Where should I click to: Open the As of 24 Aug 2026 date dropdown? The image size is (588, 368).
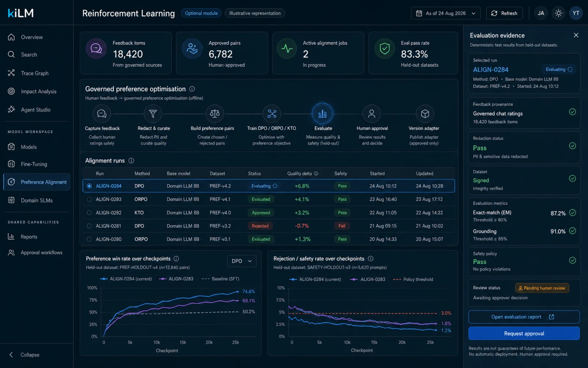coord(446,13)
